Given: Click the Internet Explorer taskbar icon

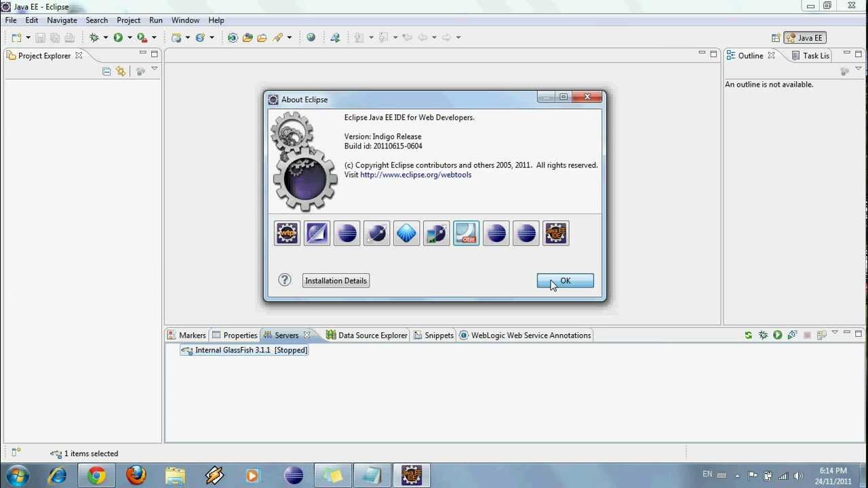Looking at the screenshot, I should coord(57,476).
